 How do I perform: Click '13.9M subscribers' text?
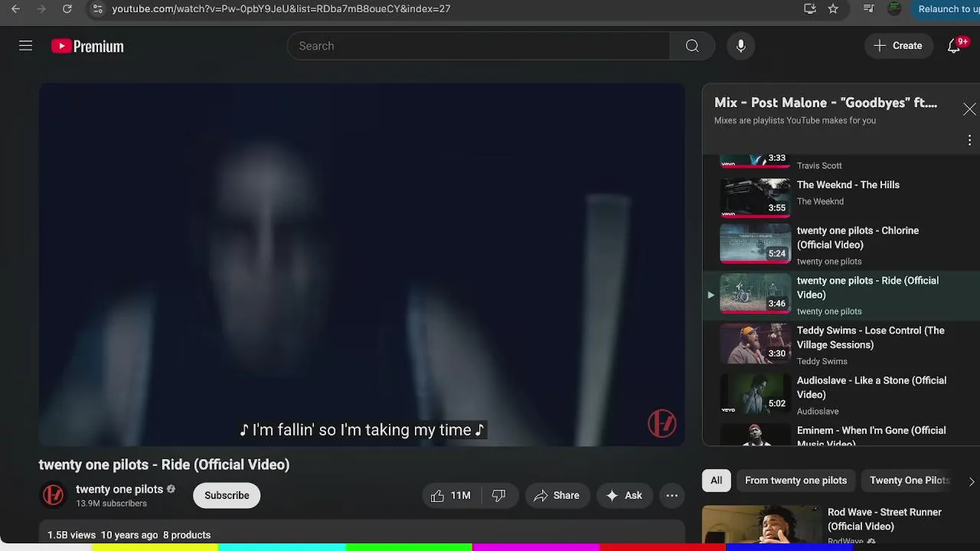pyautogui.click(x=111, y=504)
